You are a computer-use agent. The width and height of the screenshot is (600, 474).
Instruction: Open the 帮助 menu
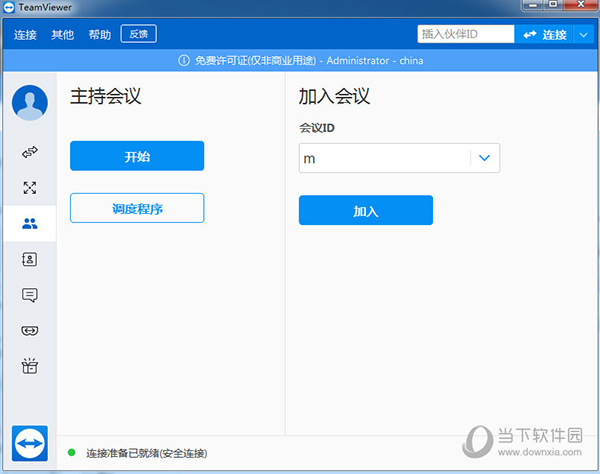[99, 35]
